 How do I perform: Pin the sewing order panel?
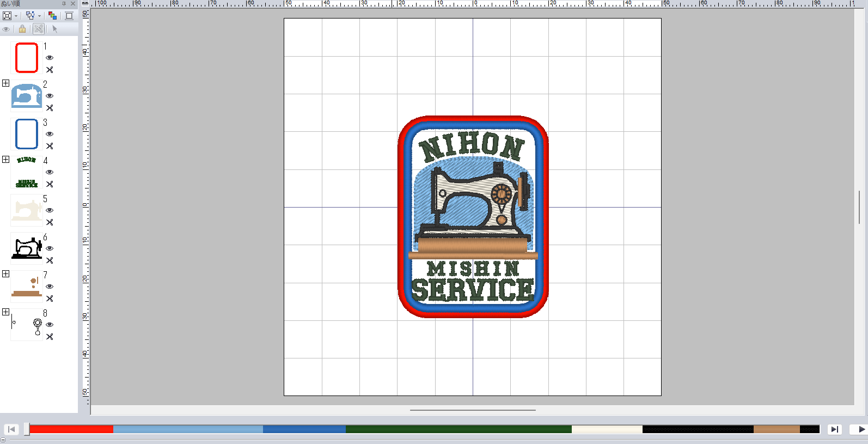pyautogui.click(x=64, y=4)
